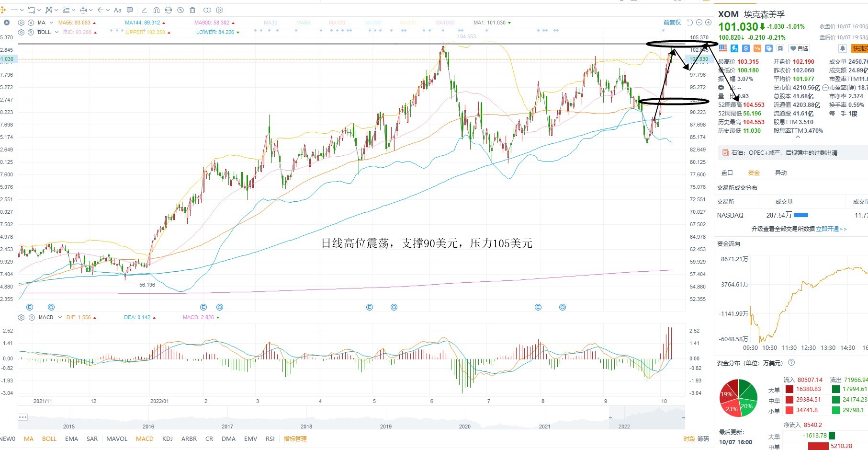Open chart settings gear in toolbar
The width and height of the screenshot is (868, 450).
219,10
